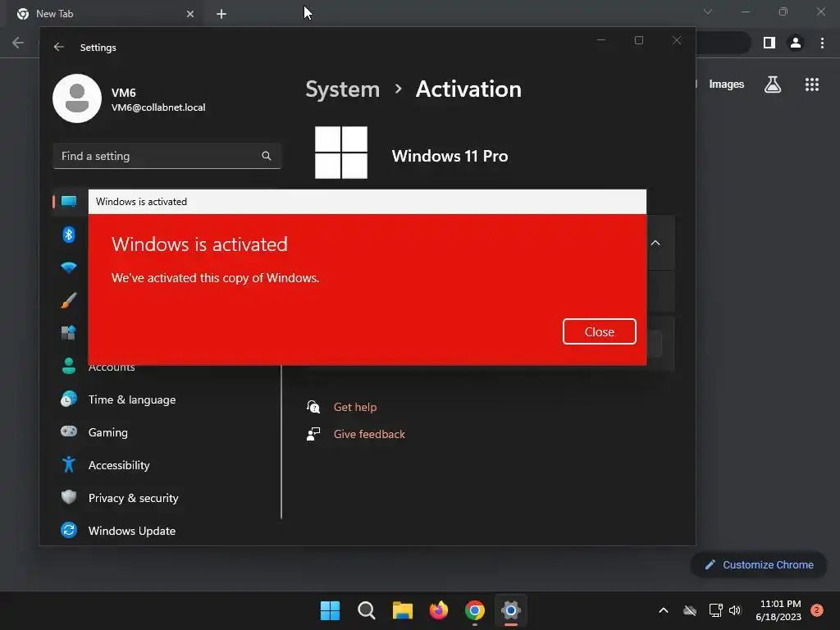Click Chrome's back navigation arrow
Viewport: 840px width, 630px height.
click(x=18, y=43)
